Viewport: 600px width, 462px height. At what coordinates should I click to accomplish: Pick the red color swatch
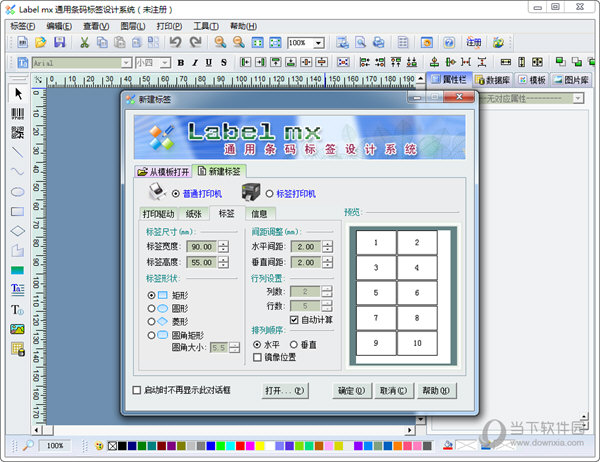pos(240,446)
